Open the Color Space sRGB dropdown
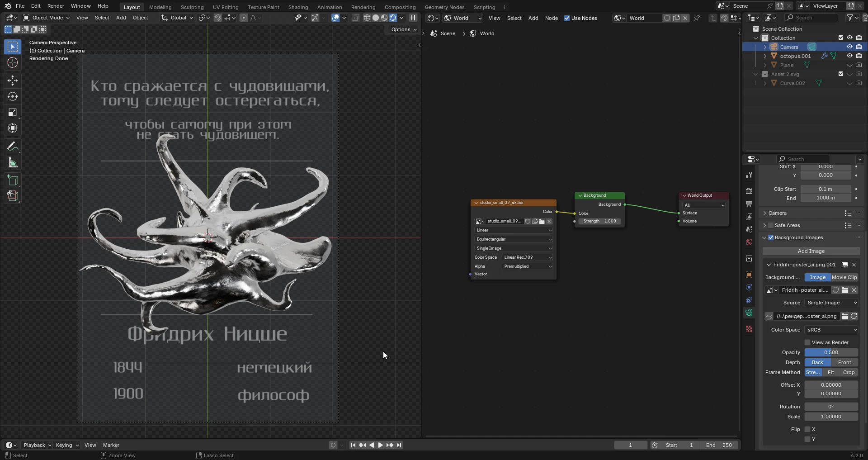Screen dimensions: 868x460 831,330
